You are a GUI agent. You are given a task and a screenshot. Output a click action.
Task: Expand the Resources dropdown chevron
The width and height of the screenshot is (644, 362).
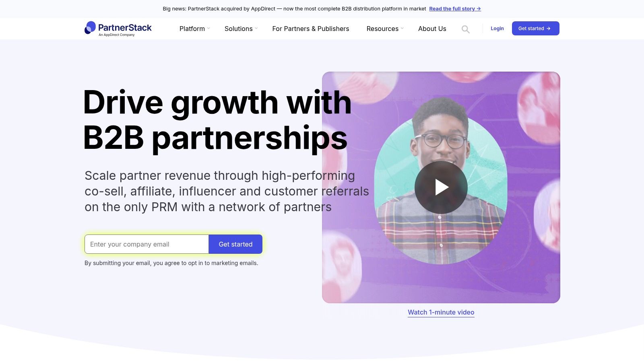click(x=402, y=29)
